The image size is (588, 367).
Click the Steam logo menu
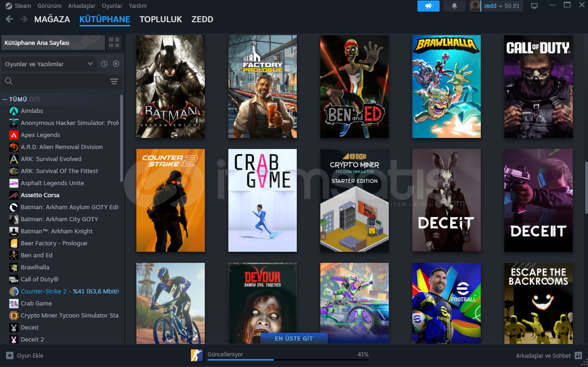pyautogui.click(x=9, y=6)
